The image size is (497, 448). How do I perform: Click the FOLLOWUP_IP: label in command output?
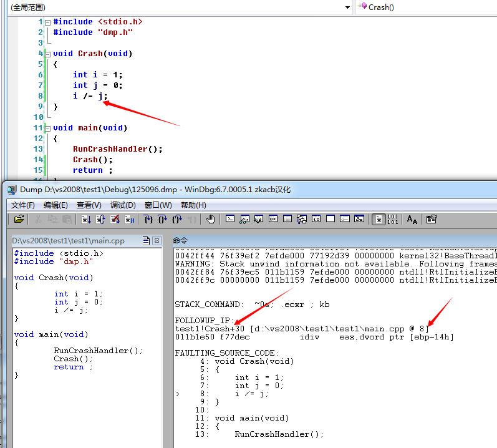click(x=205, y=321)
